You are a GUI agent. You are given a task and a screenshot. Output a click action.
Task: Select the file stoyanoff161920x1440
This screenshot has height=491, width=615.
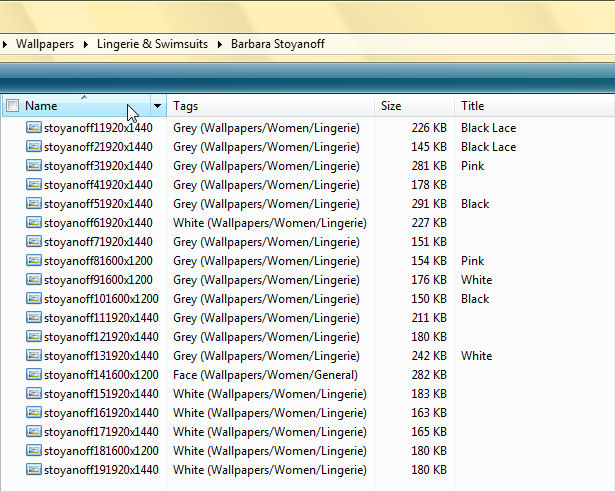100,413
